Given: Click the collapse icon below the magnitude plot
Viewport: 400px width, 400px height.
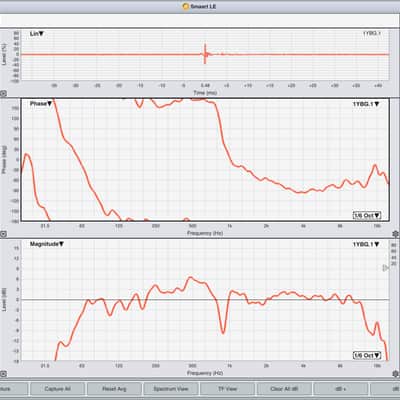Looking at the screenshot, I should tap(3, 374).
